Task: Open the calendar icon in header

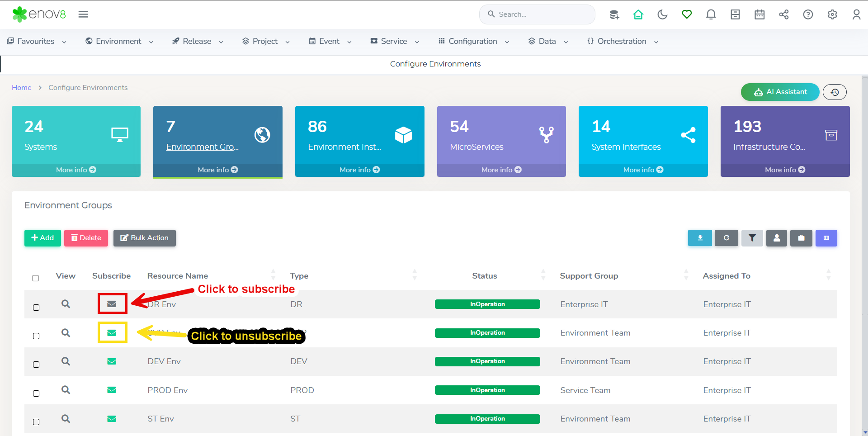Action: 759,14
